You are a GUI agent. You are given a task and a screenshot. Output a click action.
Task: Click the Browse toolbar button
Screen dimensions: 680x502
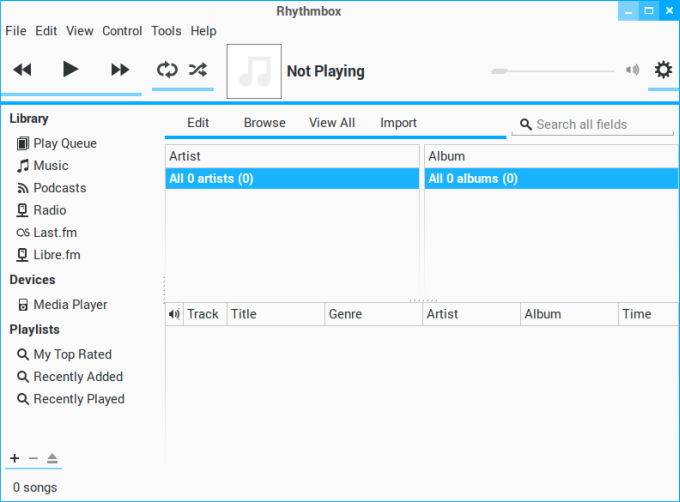[265, 123]
